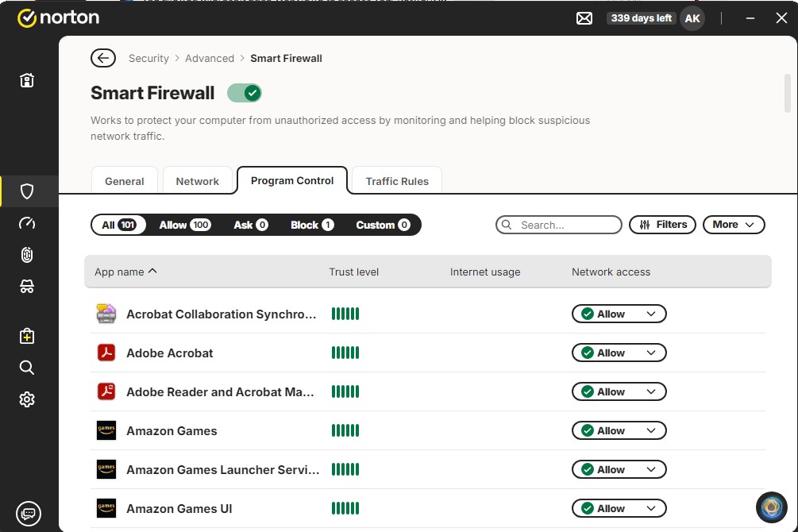The image size is (798, 532).
Task: Open the Filters button
Action: pos(663,225)
